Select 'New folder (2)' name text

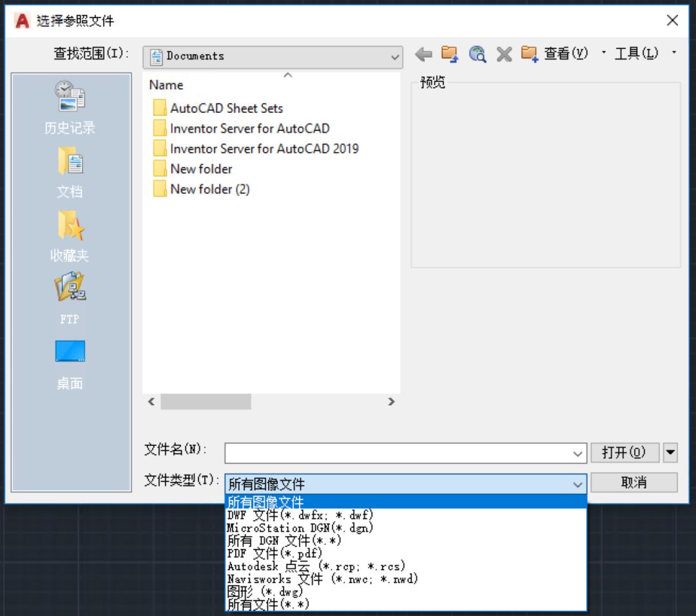(x=210, y=189)
